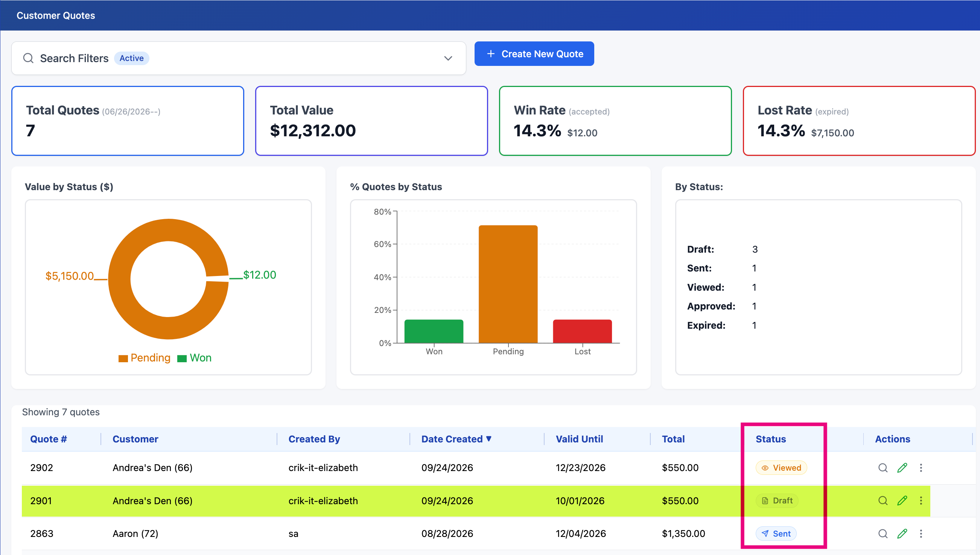Click the Sent count in By Status

click(x=754, y=268)
